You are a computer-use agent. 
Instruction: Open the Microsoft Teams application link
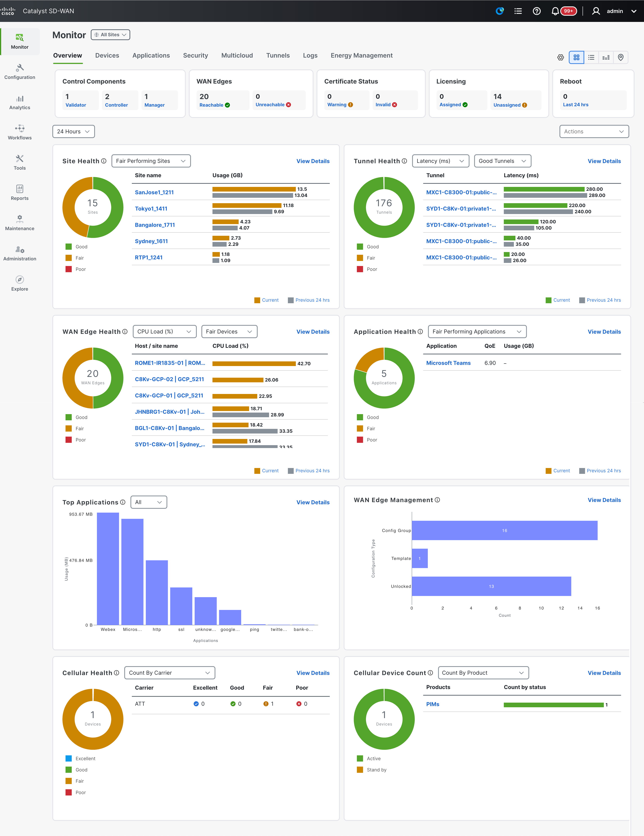(448, 363)
